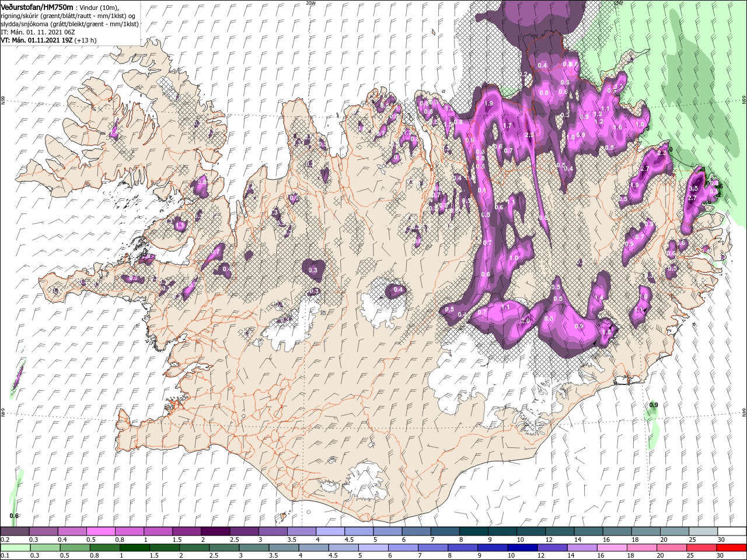747x560 pixels.
Task: Pick snow legend swatch between 6 and 7
Action: [417, 531]
